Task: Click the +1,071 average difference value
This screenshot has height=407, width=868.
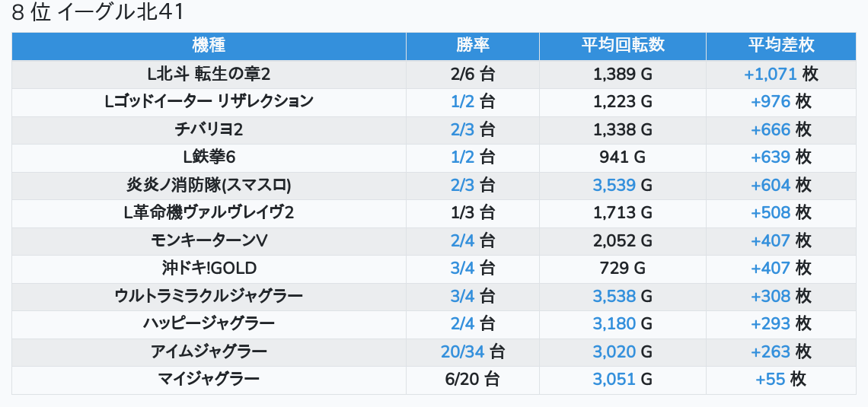Action: point(771,74)
